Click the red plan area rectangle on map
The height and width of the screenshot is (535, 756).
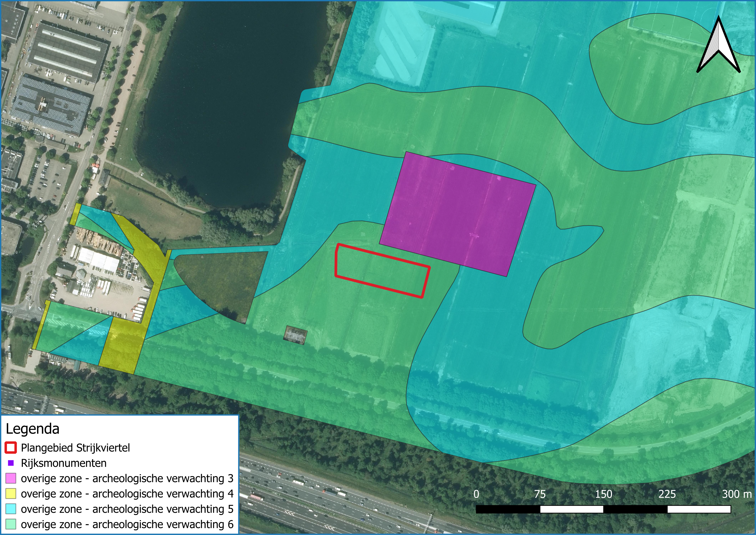click(x=382, y=271)
